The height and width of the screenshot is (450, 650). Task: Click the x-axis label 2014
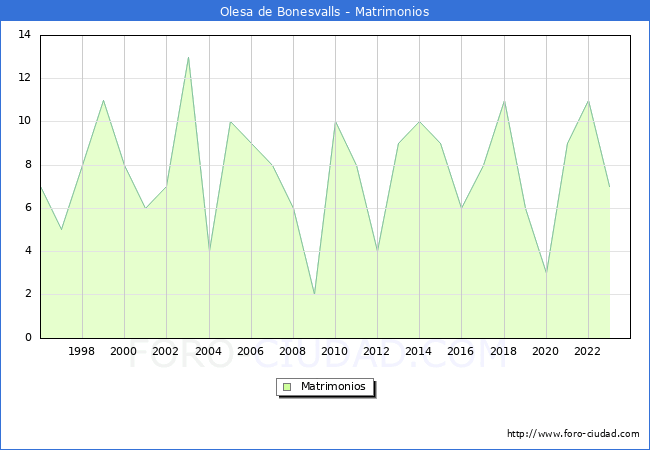point(419,351)
